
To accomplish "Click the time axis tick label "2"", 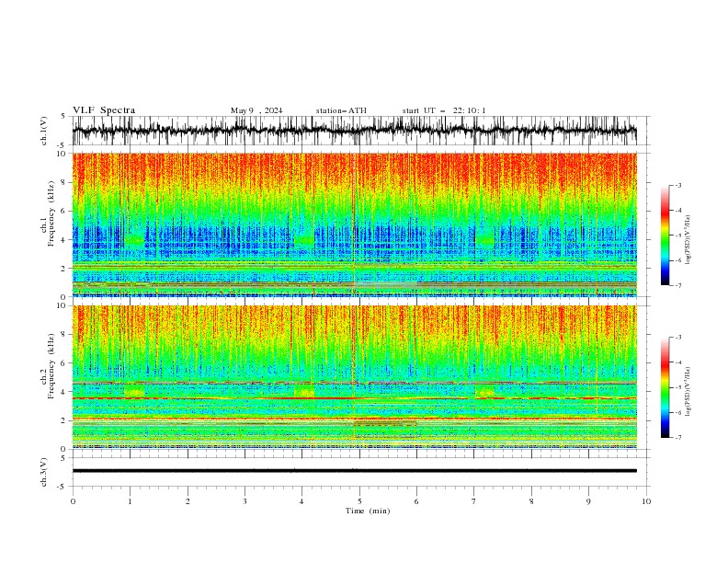I will click(188, 501).
